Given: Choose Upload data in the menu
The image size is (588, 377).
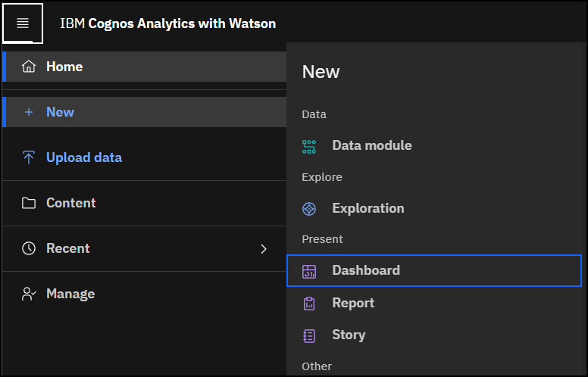Looking at the screenshot, I should point(145,157).
